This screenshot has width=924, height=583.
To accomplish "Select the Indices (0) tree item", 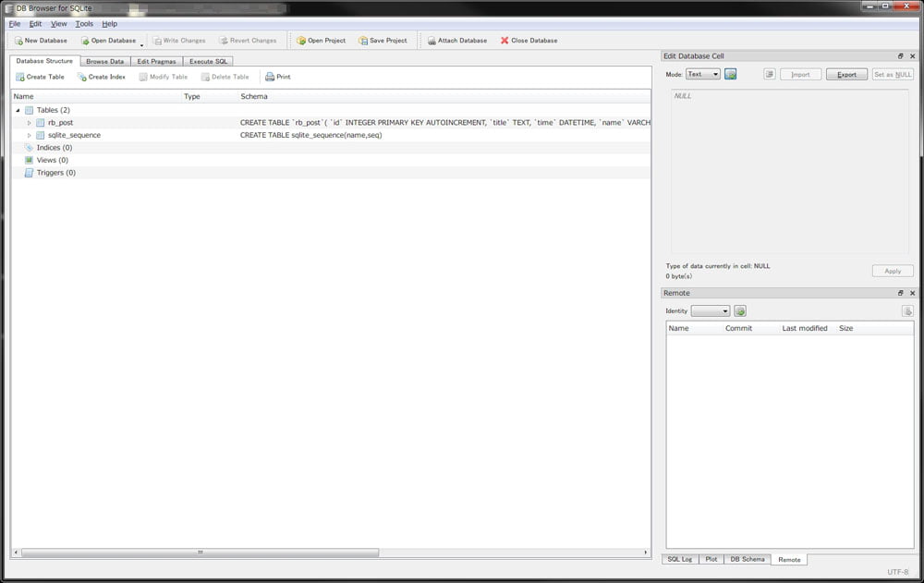I will (x=55, y=148).
